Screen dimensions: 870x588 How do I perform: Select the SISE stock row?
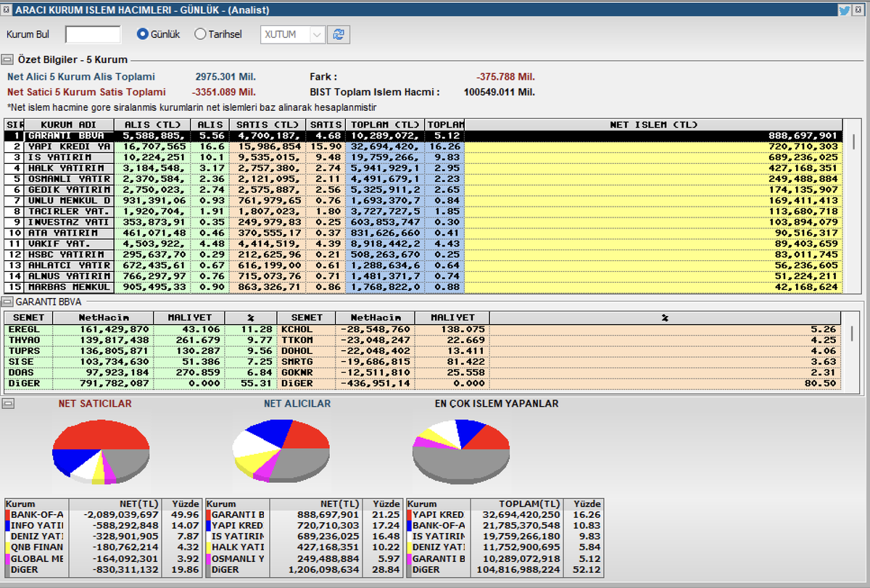141,362
